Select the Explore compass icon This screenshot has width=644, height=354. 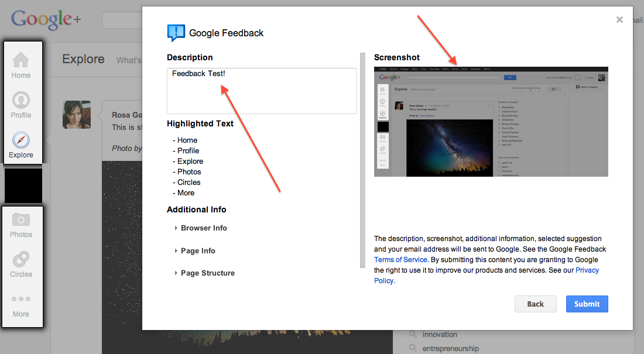coord(21,140)
